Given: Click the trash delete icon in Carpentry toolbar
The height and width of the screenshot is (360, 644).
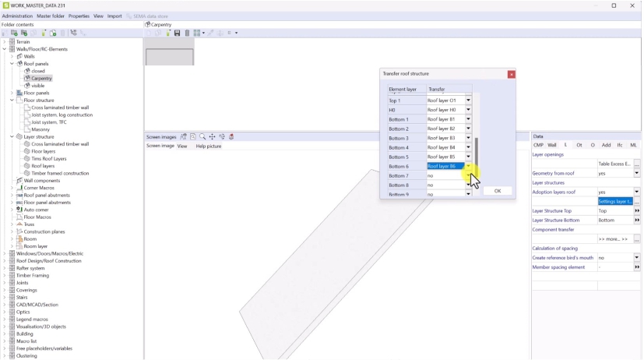Looking at the screenshot, I should tap(187, 33).
